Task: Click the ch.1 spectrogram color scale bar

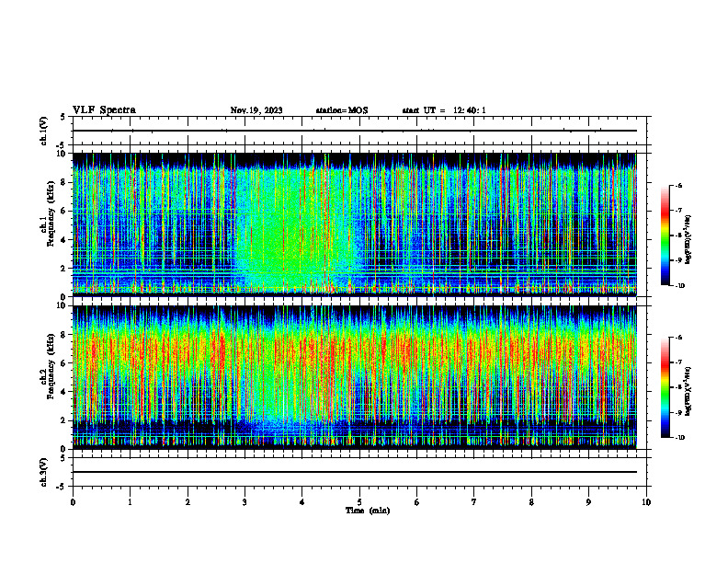Action: [x=665, y=236]
